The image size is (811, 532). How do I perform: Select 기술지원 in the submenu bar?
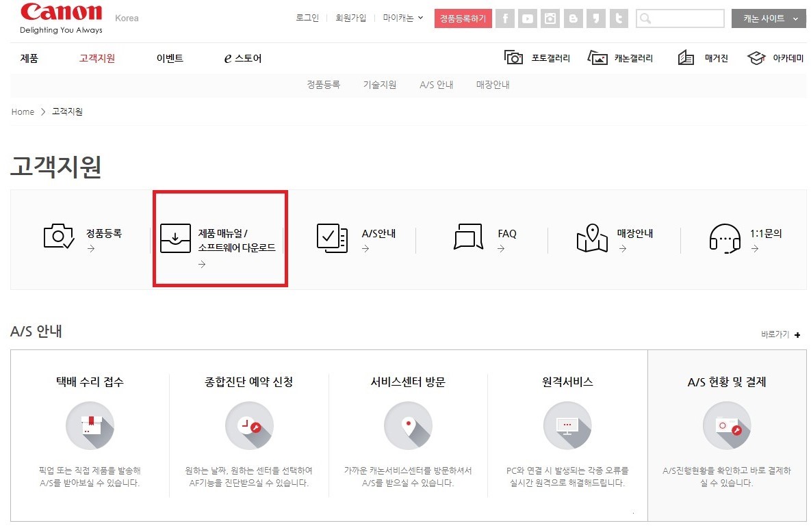(380, 84)
